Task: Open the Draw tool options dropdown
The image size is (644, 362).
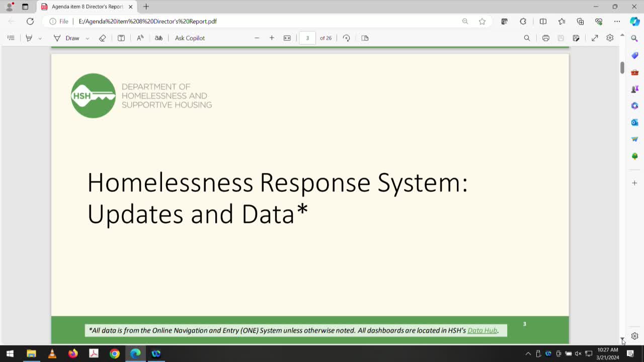Action: click(x=87, y=38)
